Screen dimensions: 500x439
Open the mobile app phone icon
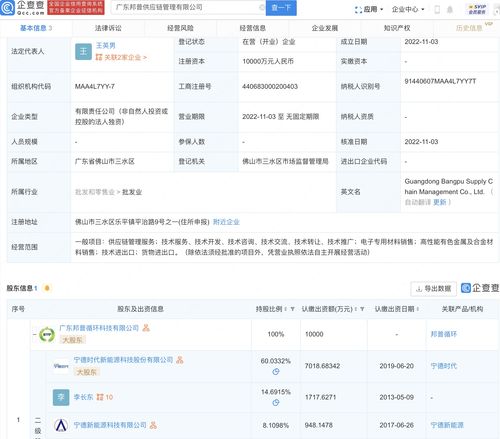[437, 10]
